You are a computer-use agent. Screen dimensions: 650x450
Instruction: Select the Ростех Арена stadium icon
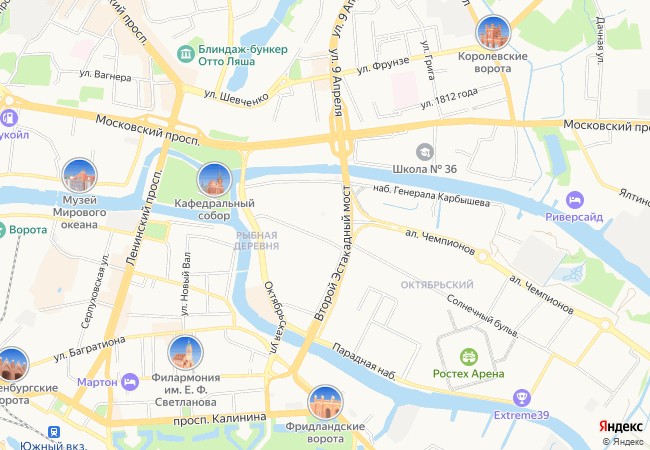point(469,357)
